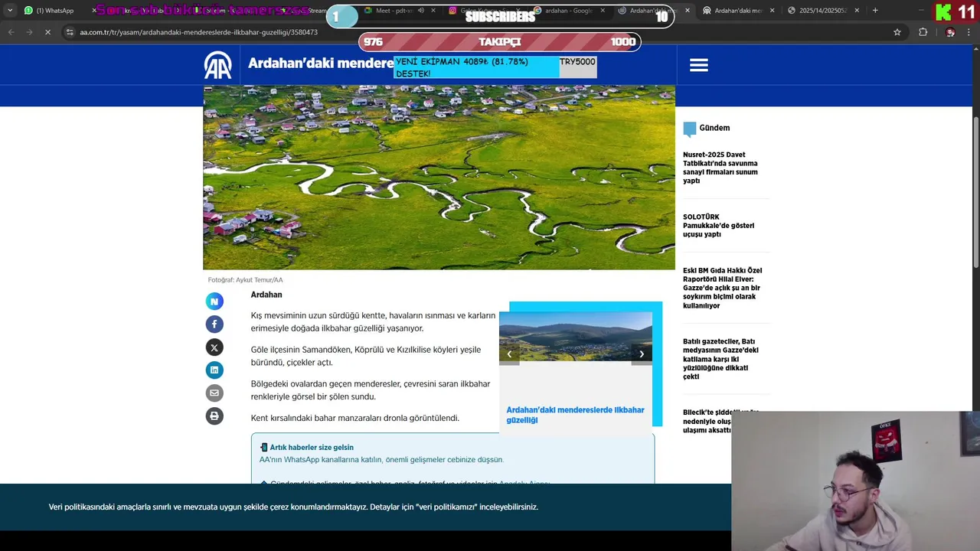The image size is (980, 551).
Task: Click the main meander river photo
Action: pyautogui.click(x=439, y=178)
